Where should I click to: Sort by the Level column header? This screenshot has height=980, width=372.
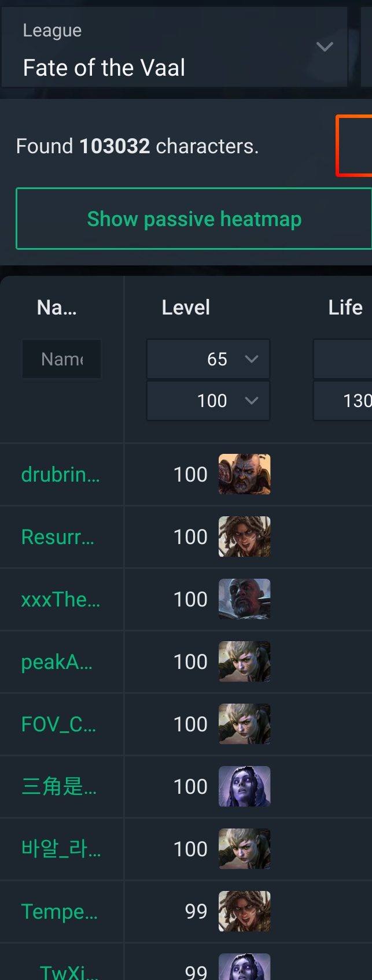point(186,308)
